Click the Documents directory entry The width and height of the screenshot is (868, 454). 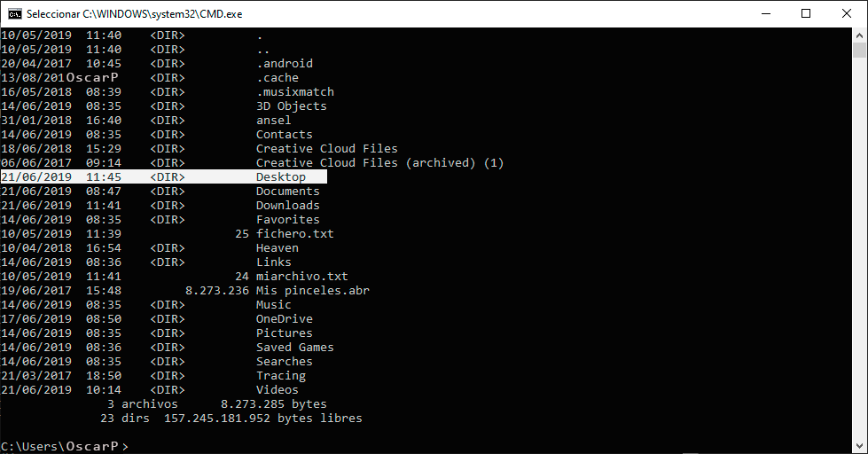click(287, 192)
